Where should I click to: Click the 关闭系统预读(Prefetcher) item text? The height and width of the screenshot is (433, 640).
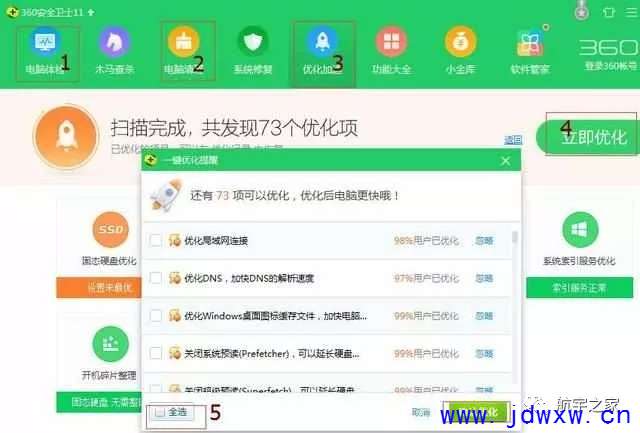[272, 353]
